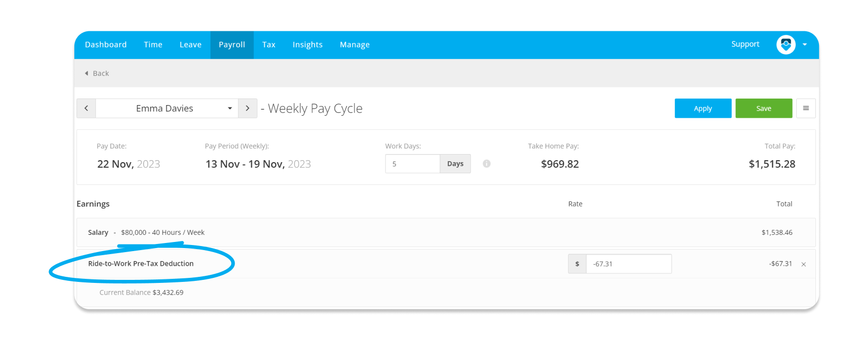
Task: Open the Days unit selector on Work Days
Action: point(454,164)
